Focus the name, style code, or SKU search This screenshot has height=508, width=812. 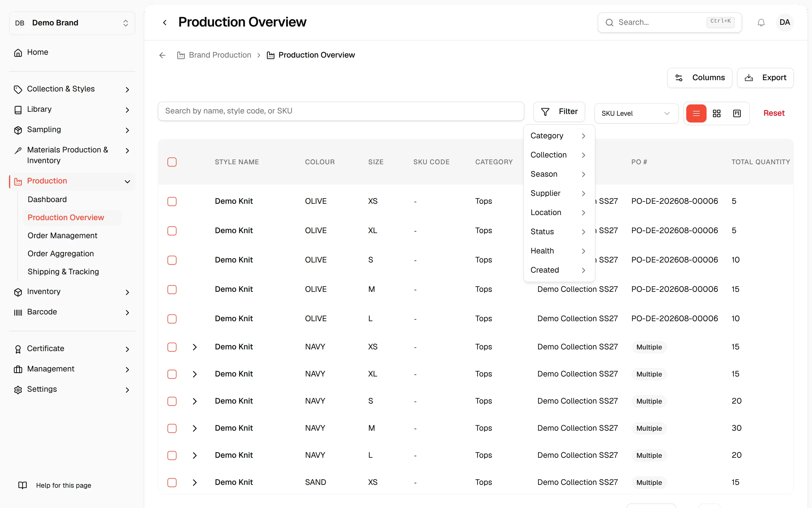(341, 111)
